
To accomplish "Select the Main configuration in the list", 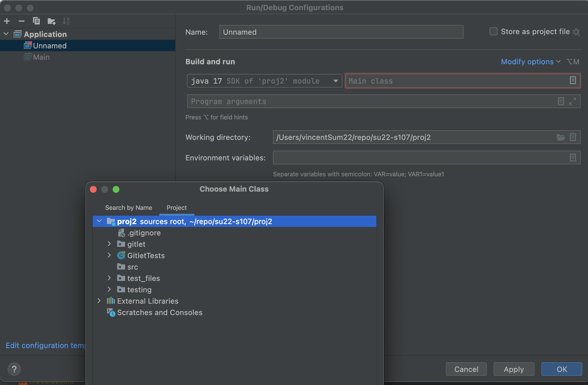I will (41, 57).
